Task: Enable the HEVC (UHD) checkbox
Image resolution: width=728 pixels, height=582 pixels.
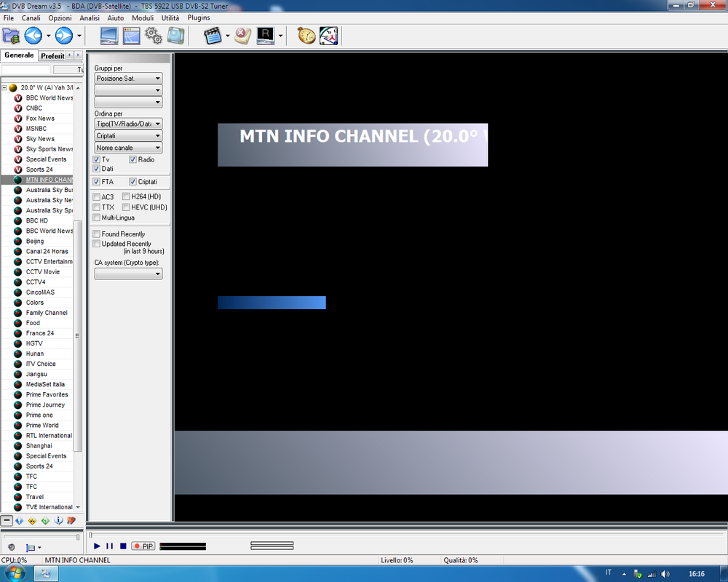Action: point(126,207)
